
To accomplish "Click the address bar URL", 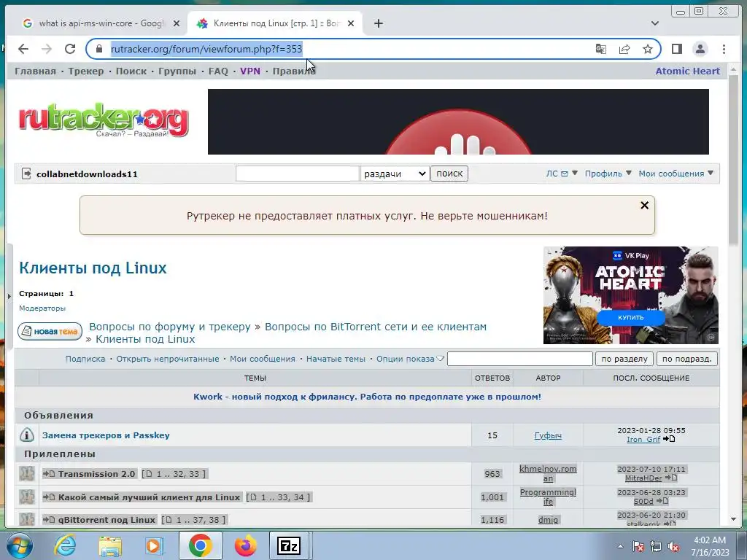I will pyautogui.click(x=206, y=49).
